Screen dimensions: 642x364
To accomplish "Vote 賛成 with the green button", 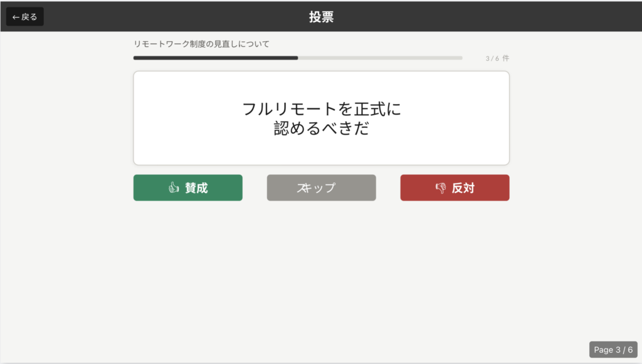I will pos(187,188).
